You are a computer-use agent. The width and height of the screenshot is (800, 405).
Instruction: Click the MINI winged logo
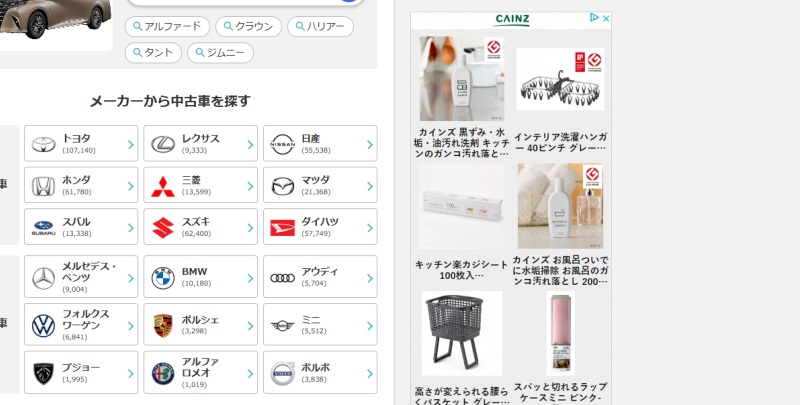point(283,325)
